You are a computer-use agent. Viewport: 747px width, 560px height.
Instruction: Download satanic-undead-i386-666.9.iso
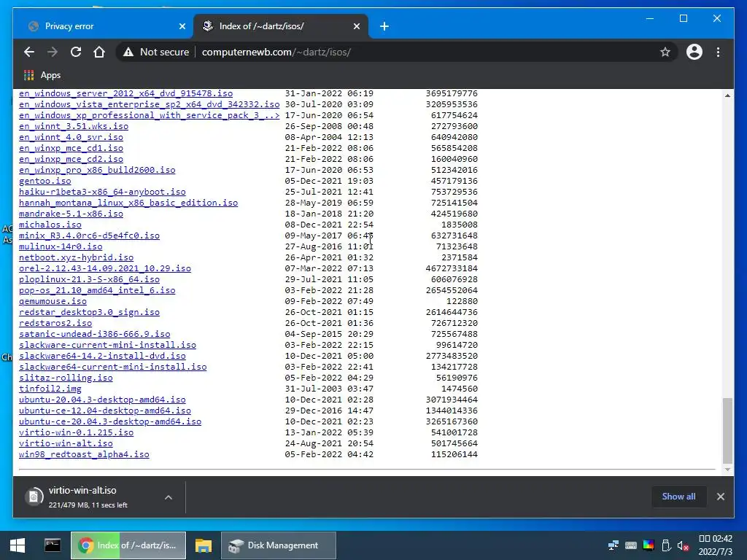point(94,334)
